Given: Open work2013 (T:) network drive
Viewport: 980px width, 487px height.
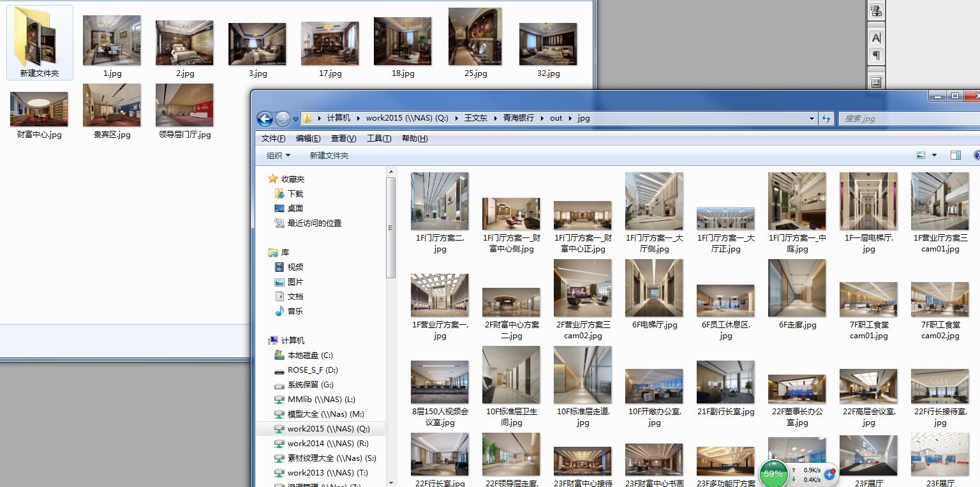Looking at the screenshot, I should point(321,472).
